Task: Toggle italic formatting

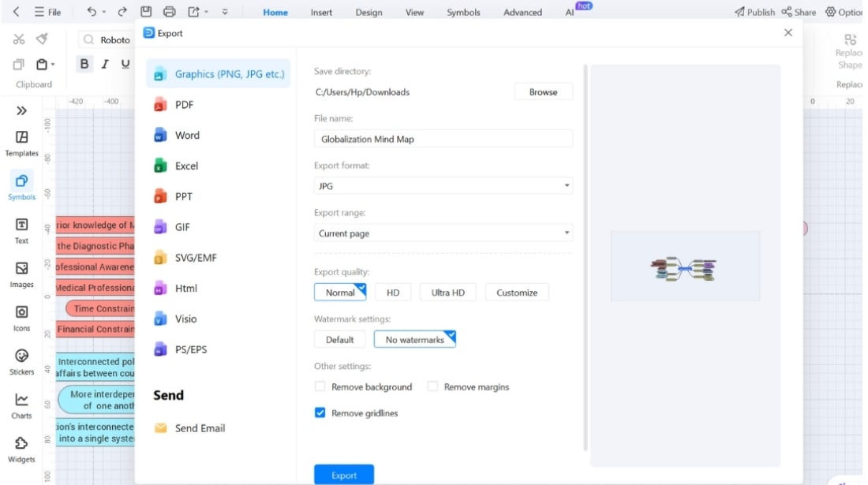Action: [x=105, y=64]
